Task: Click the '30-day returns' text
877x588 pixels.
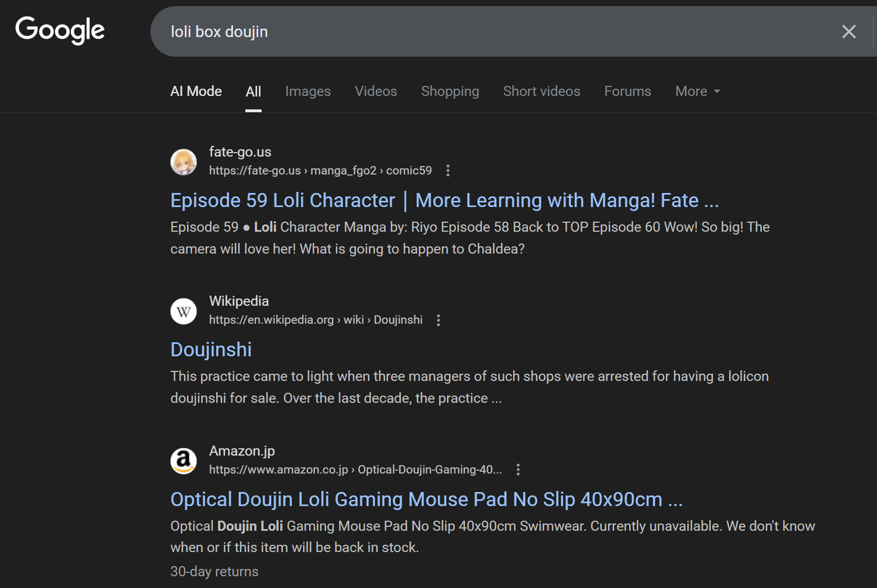Action: tap(214, 572)
